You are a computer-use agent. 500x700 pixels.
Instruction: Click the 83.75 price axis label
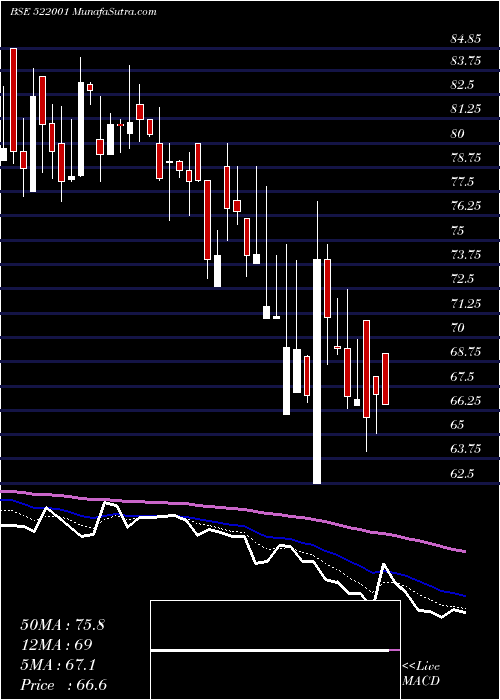point(466,61)
